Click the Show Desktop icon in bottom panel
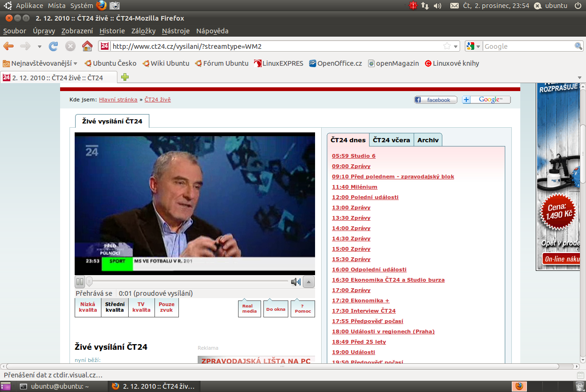 (6, 386)
